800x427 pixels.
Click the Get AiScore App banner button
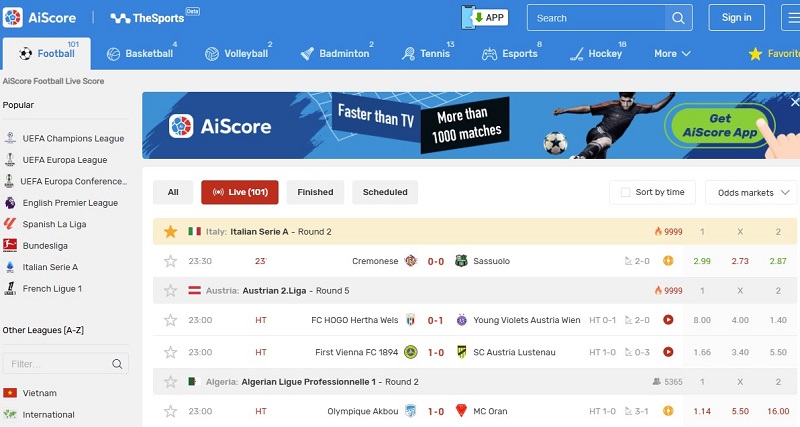(x=720, y=125)
